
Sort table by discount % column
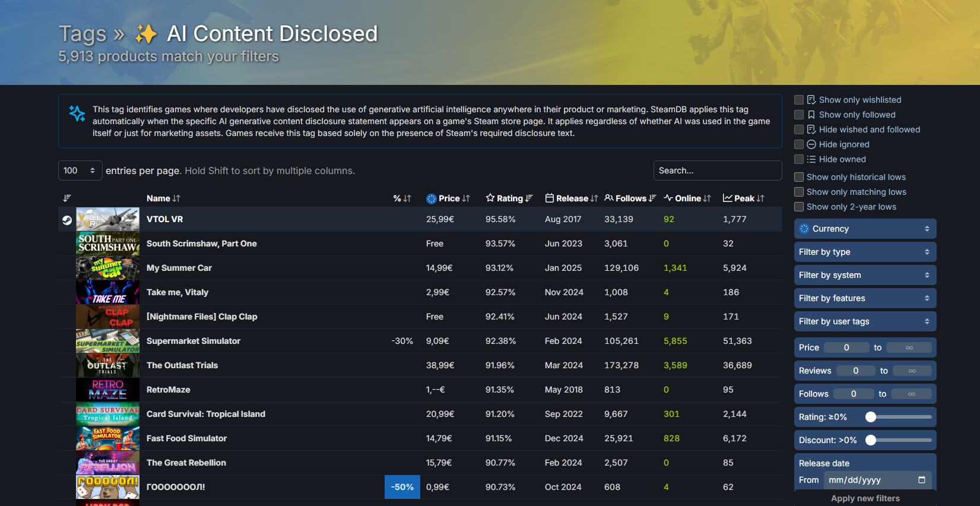(402, 198)
